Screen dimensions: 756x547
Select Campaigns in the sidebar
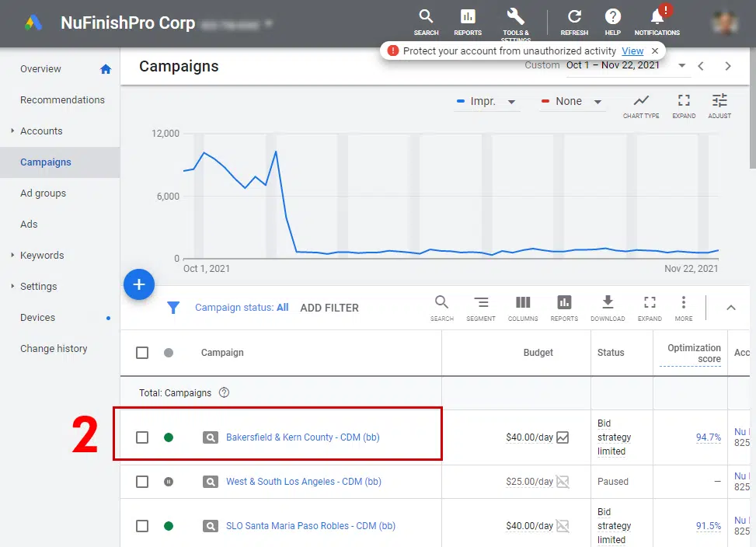46,162
